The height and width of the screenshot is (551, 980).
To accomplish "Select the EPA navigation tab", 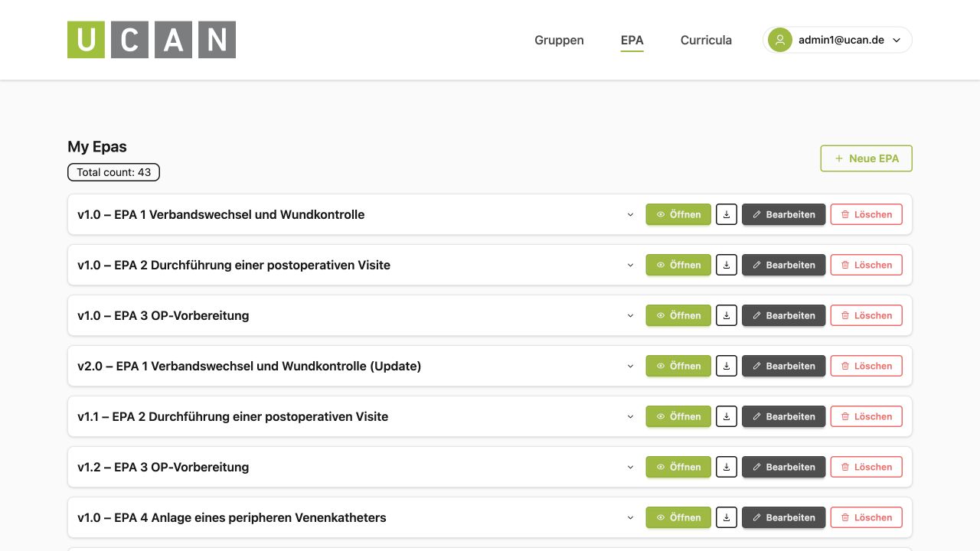I will click(x=632, y=40).
